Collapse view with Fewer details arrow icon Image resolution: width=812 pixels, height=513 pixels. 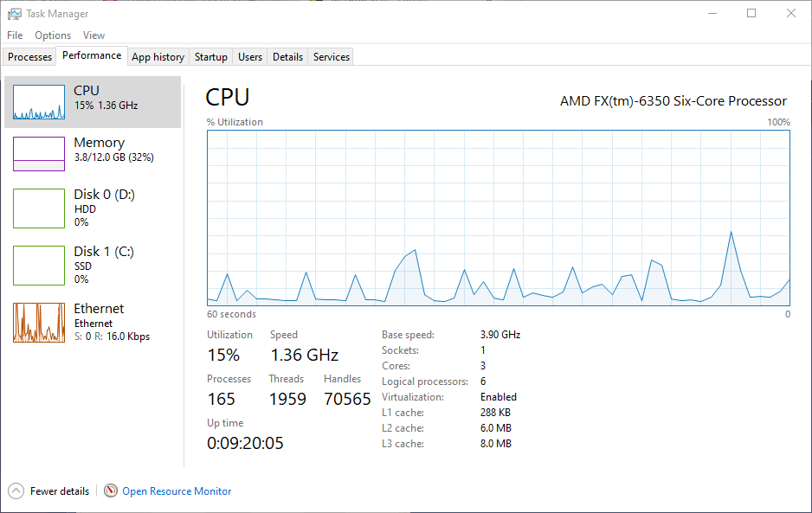16,491
